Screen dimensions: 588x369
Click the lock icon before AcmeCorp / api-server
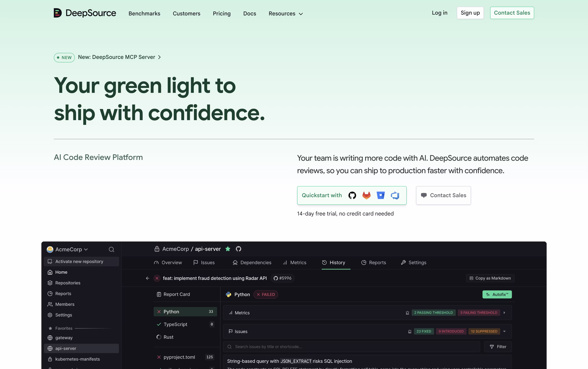(157, 249)
